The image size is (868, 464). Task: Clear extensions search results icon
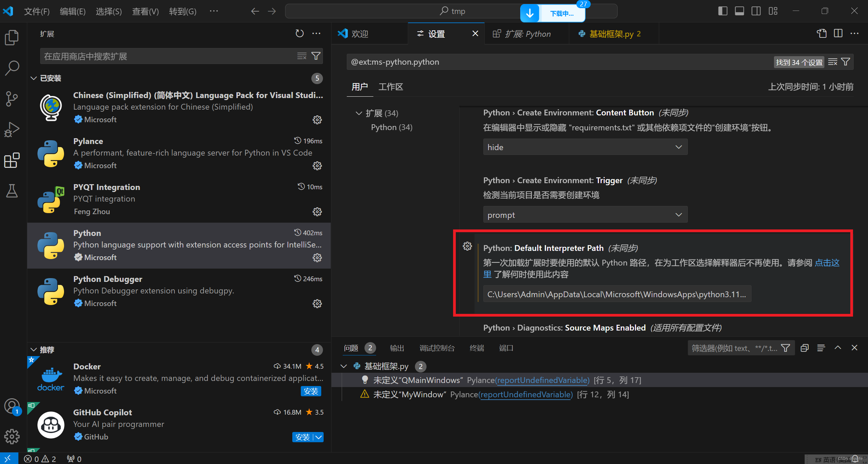click(x=302, y=56)
